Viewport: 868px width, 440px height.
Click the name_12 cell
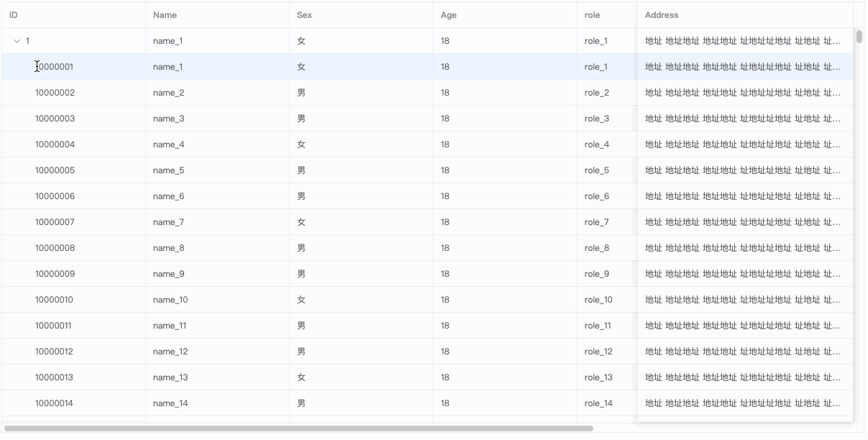coord(217,352)
